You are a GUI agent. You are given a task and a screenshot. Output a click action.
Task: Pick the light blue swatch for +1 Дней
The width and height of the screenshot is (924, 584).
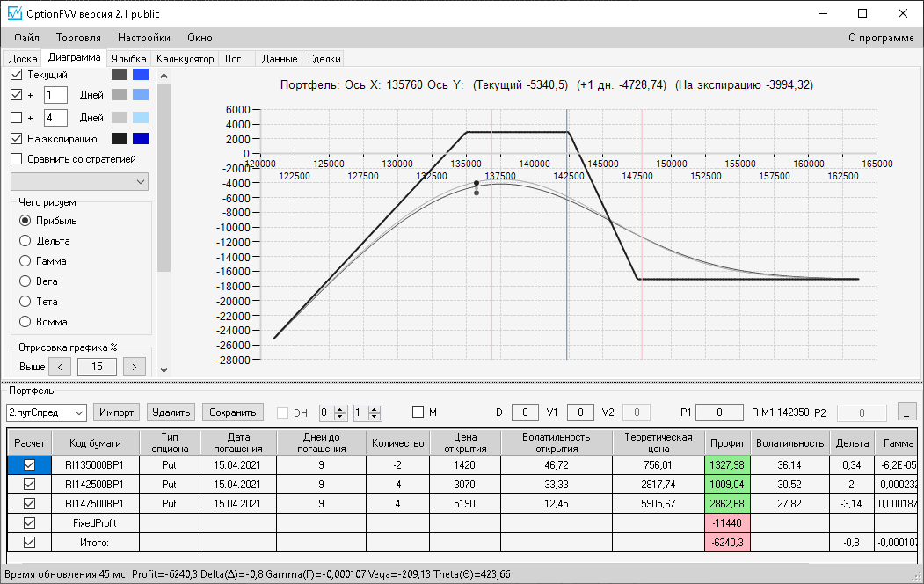pos(141,94)
